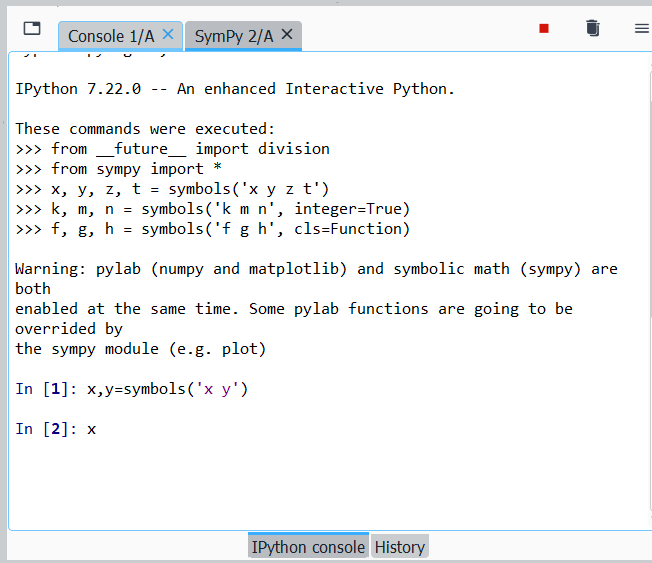The width and height of the screenshot is (652, 563).
Task: Click the 'cls=Function' symbols line
Action: click(x=212, y=229)
